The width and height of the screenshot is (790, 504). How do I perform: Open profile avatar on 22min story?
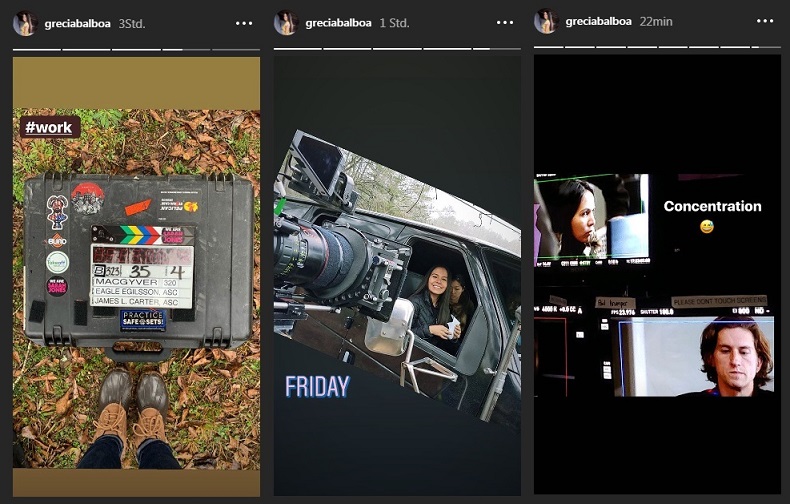coord(547,22)
